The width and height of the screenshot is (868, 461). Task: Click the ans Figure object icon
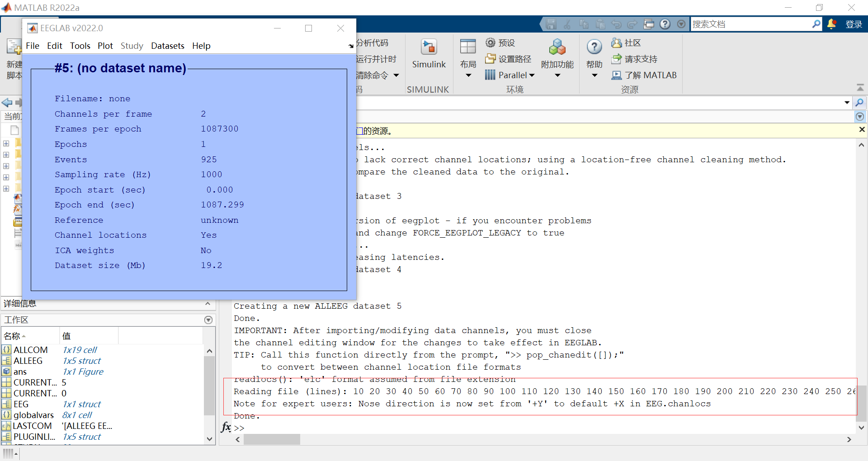pos(6,372)
